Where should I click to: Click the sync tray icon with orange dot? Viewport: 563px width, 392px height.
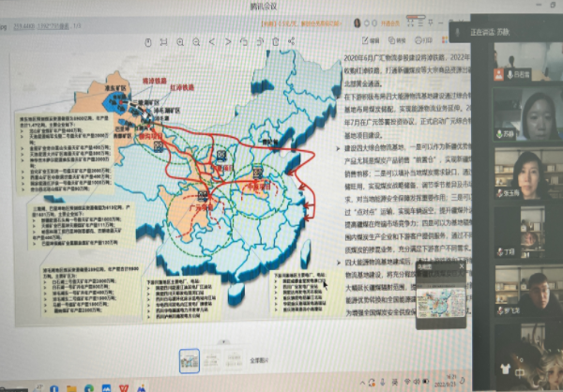(373, 382)
